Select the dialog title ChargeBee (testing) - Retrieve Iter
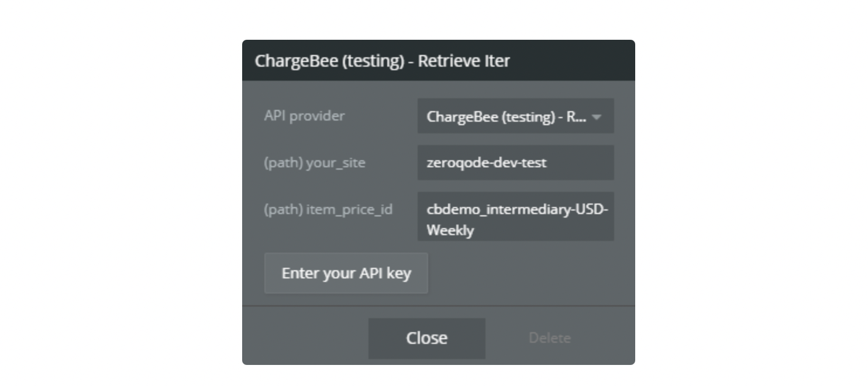The image size is (868, 386). click(382, 61)
